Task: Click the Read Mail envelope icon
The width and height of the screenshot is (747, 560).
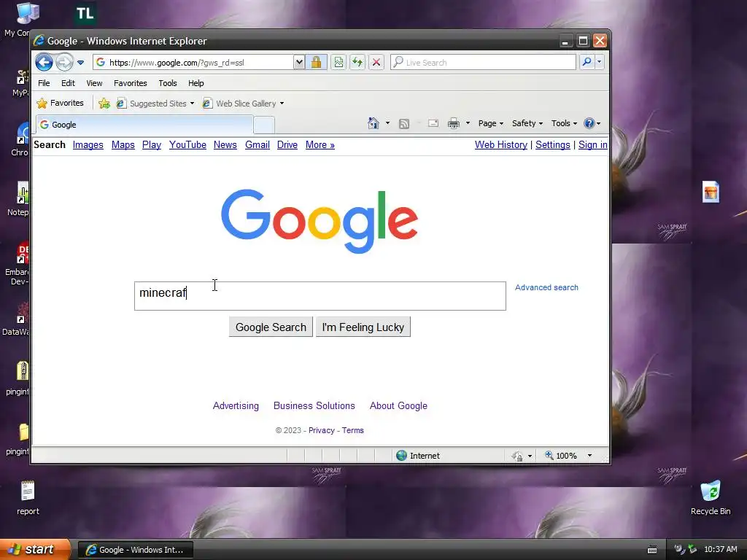Action: point(433,124)
